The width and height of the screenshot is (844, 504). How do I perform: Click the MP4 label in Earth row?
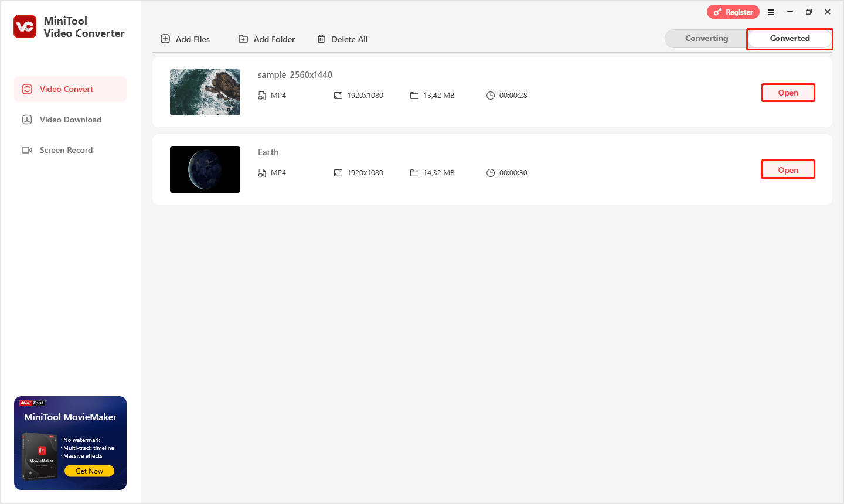[278, 173]
